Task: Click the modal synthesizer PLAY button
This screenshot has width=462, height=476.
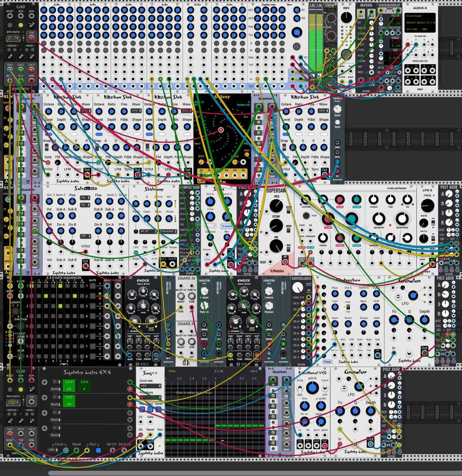Action: 306,216
